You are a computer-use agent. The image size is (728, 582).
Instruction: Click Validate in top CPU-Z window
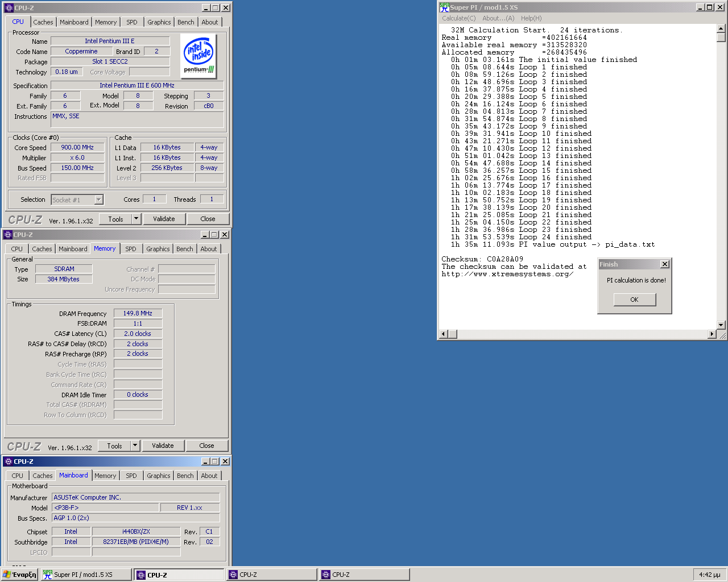point(164,219)
